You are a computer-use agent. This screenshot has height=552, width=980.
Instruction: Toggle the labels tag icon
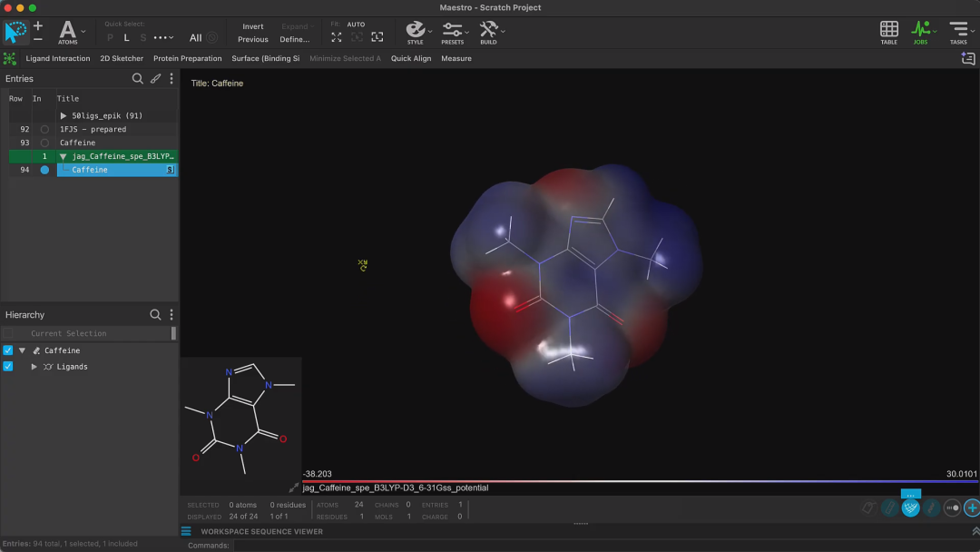click(868, 508)
